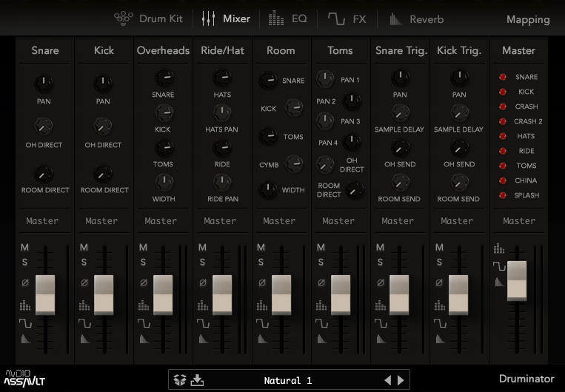
Task: Open the FX tab
Action: [x=347, y=18]
